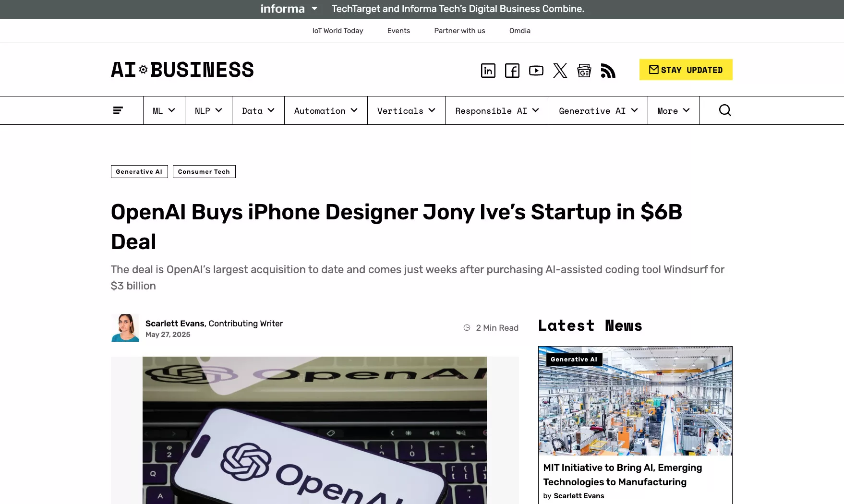
Task: Click the Stay Updated button
Action: tap(686, 70)
